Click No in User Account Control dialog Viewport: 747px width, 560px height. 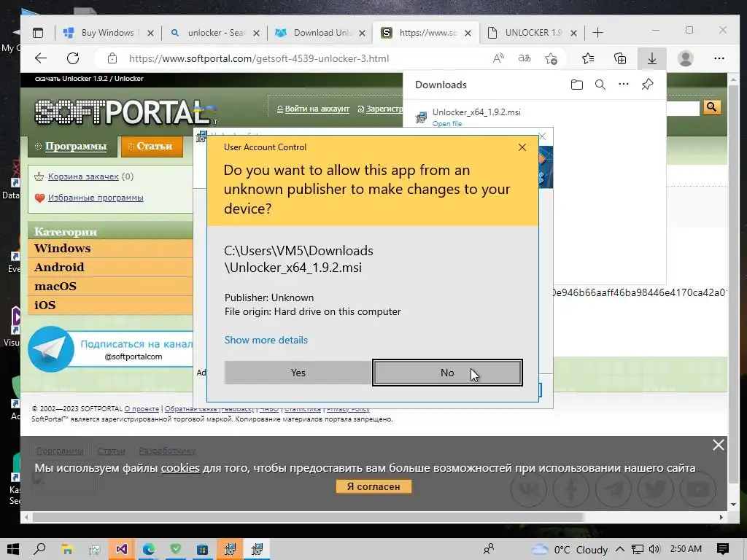447,373
